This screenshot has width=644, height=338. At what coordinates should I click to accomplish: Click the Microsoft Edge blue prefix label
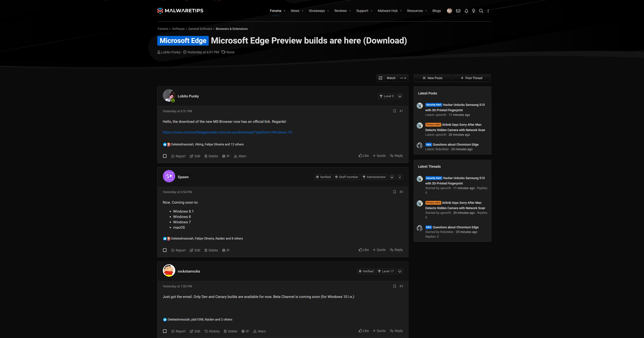click(183, 40)
